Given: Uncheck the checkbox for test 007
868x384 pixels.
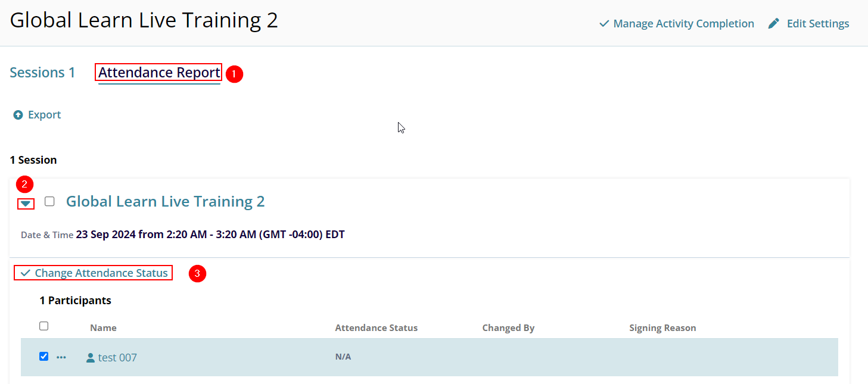Looking at the screenshot, I should [43, 357].
